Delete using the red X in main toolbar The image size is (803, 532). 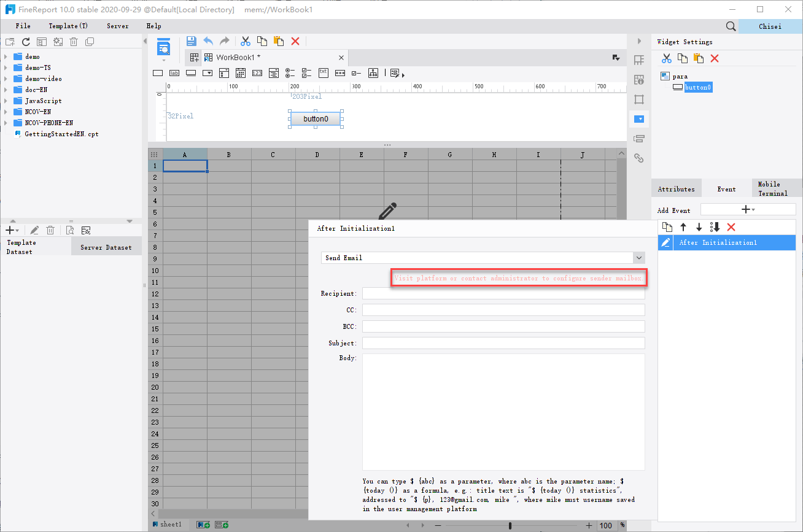(295, 41)
